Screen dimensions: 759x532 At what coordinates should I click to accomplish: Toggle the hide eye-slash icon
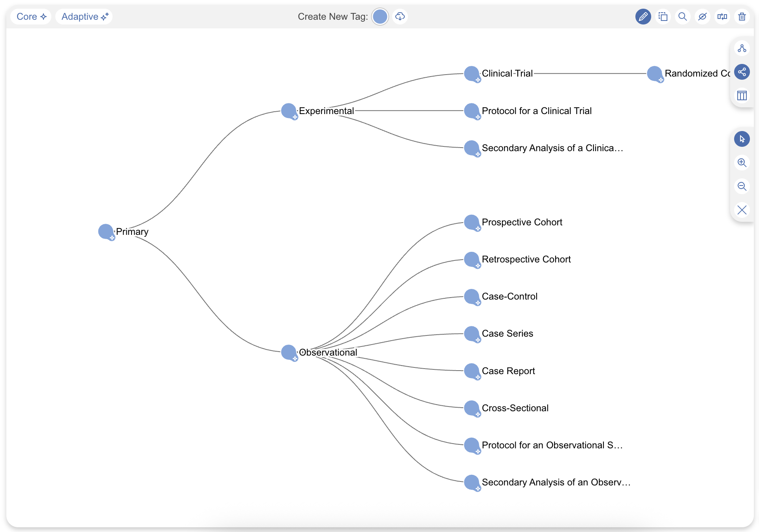(702, 17)
